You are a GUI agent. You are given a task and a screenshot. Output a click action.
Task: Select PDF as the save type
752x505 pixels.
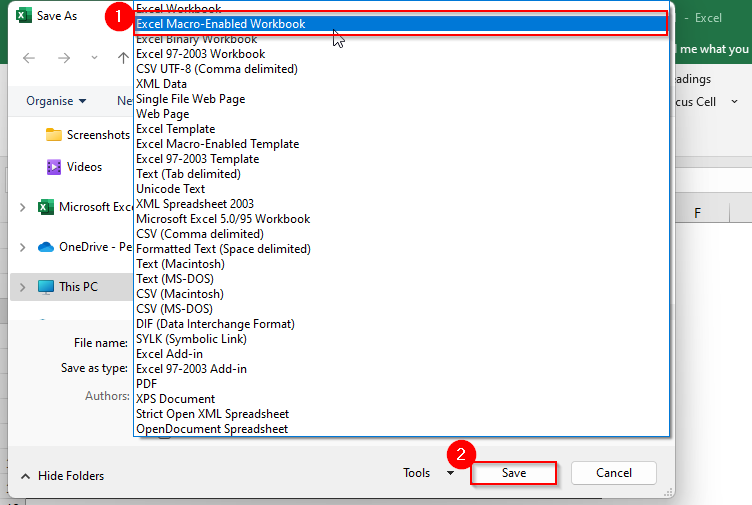tap(401, 383)
